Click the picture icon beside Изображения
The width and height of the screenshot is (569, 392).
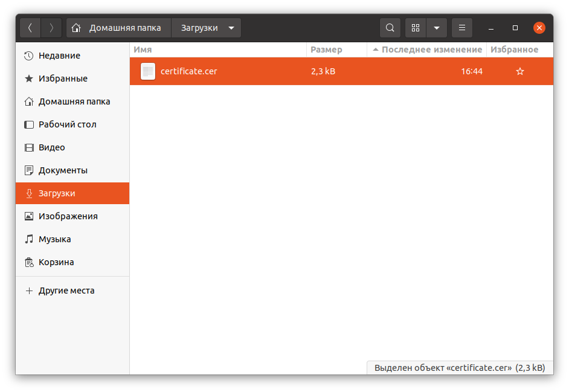point(29,216)
